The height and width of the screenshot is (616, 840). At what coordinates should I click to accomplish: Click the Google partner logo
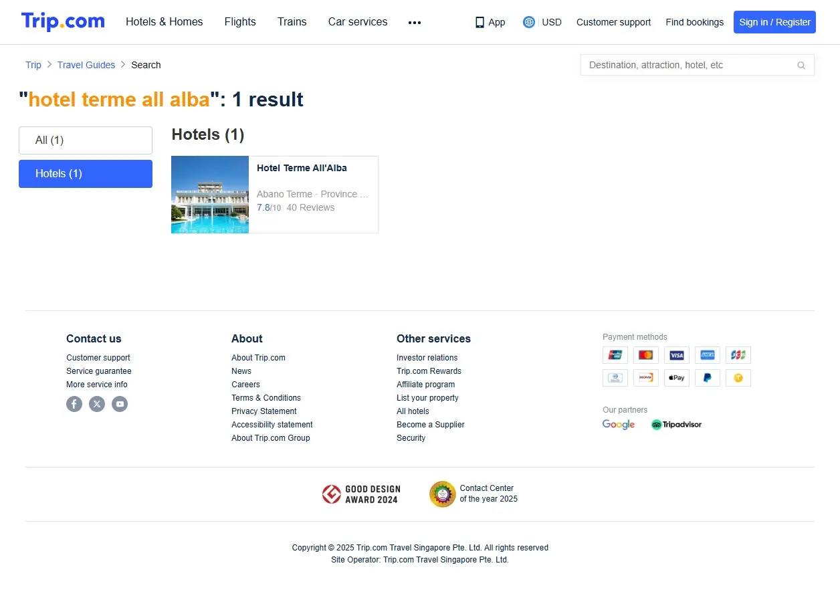pos(619,425)
